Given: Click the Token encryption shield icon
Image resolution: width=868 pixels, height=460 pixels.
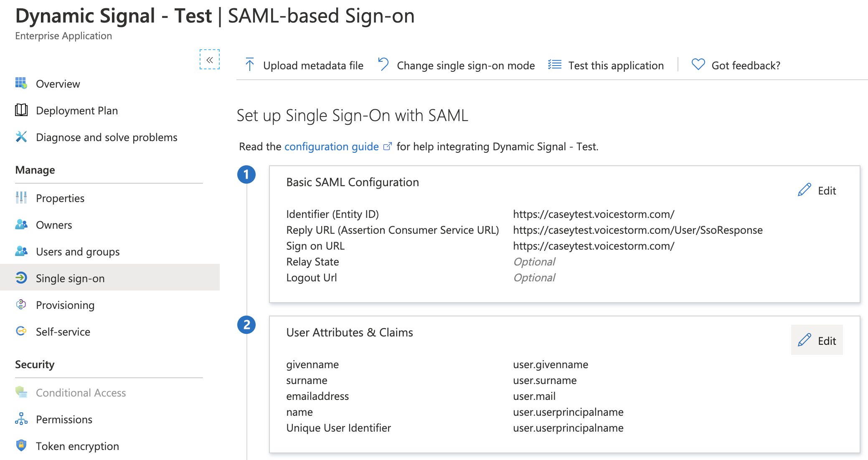Looking at the screenshot, I should [21, 446].
